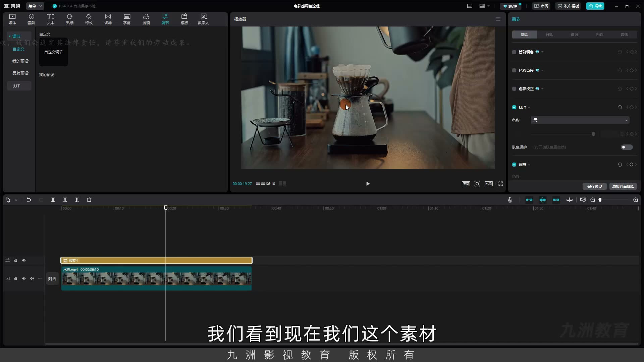Viewport: 644px width, 362px height.
Task: Click the 审阅 review button
Action: click(x=541, y=6)
